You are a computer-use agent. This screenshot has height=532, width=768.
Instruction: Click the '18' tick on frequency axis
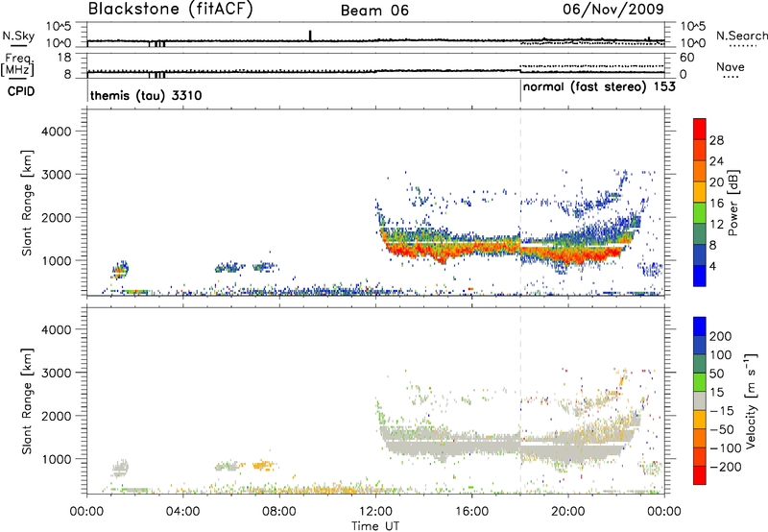tap(64, 58)
